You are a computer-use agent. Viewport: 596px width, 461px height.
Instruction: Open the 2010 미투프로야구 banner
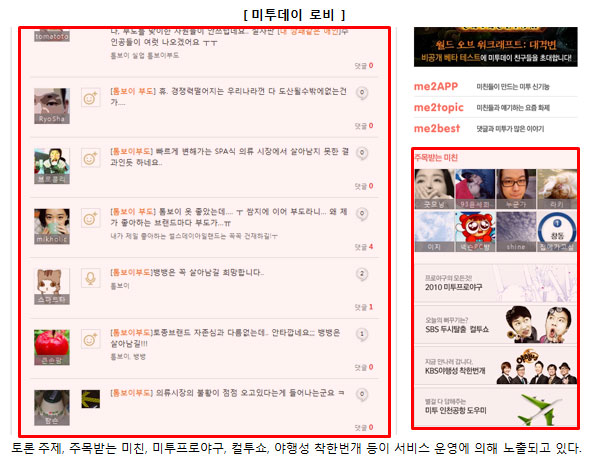(x=496, y=284)
